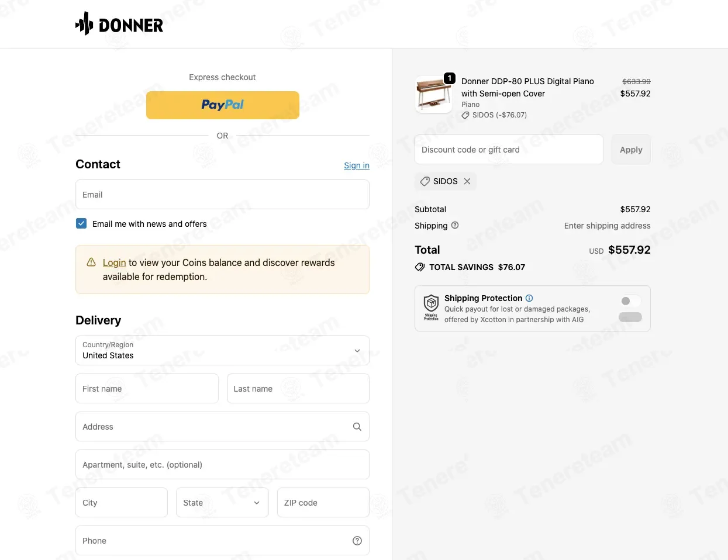Toggle the Shipping Protection switch
Image resolution: width=728 pixels, height=560 pixels.
click(x=630, y=309)
